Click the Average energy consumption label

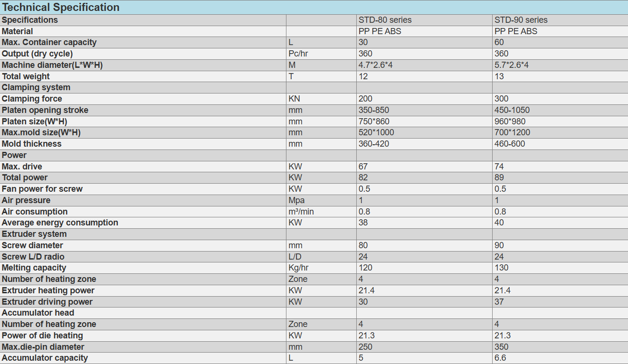click(x=60, y=223)
